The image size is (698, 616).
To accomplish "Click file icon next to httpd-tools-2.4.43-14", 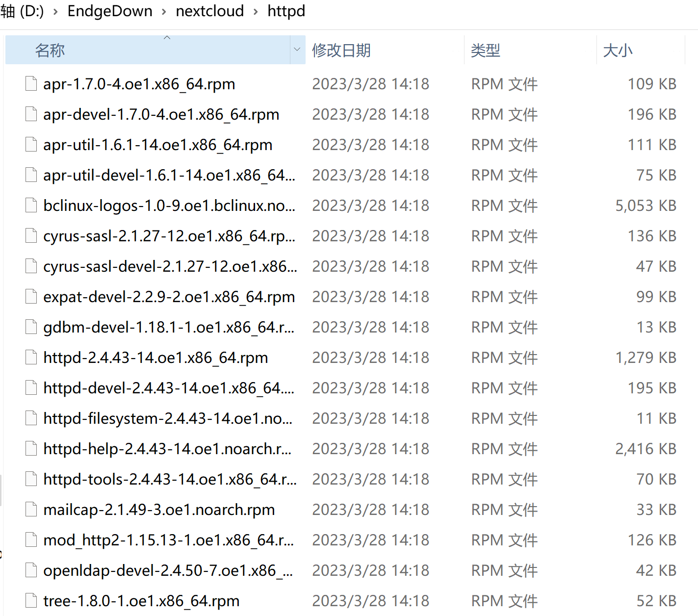I will coord(31,479).
